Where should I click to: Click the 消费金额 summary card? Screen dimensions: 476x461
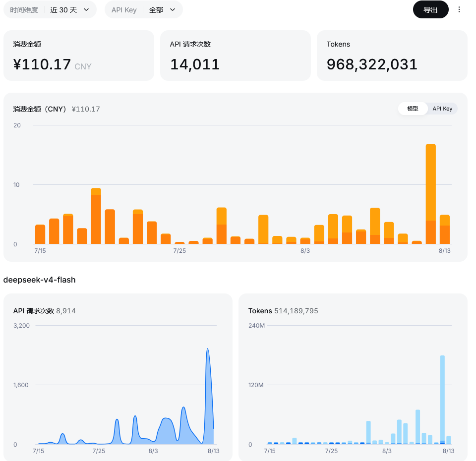click(x=79, y=56)
